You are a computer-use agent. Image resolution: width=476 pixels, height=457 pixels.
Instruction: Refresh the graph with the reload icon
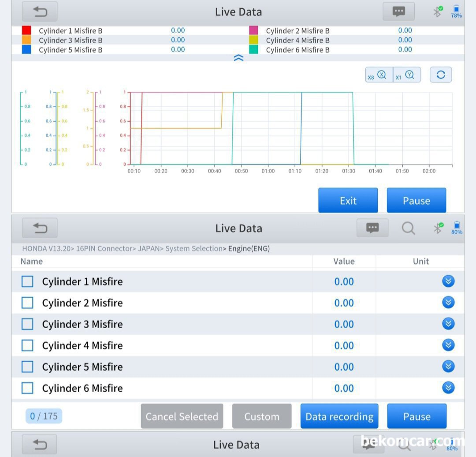pos(441,75)
